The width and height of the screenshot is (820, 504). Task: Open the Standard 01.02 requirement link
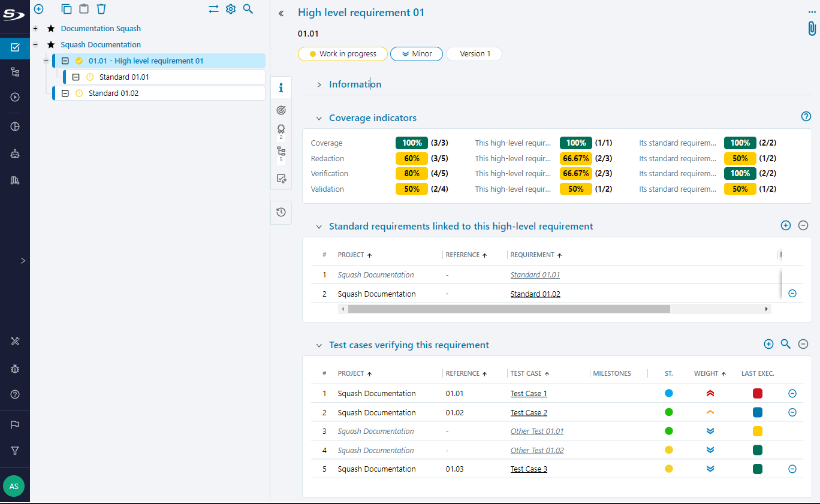535,294
